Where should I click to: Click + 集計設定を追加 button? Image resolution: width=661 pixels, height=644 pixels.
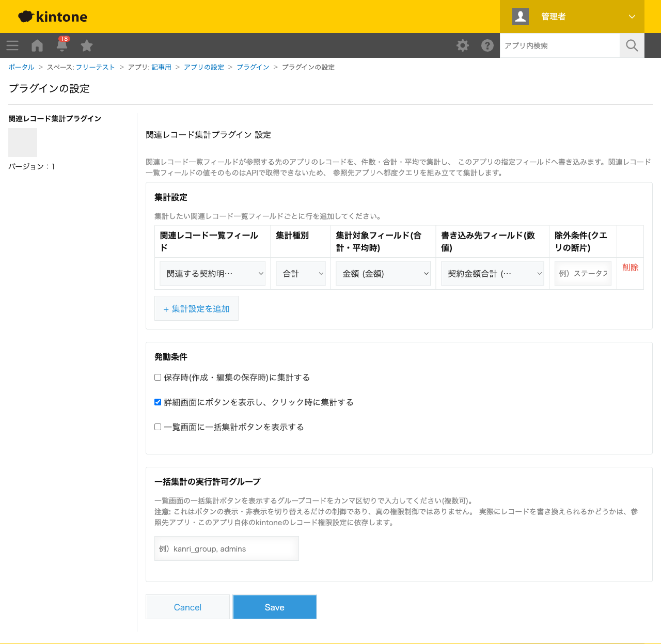196,308
